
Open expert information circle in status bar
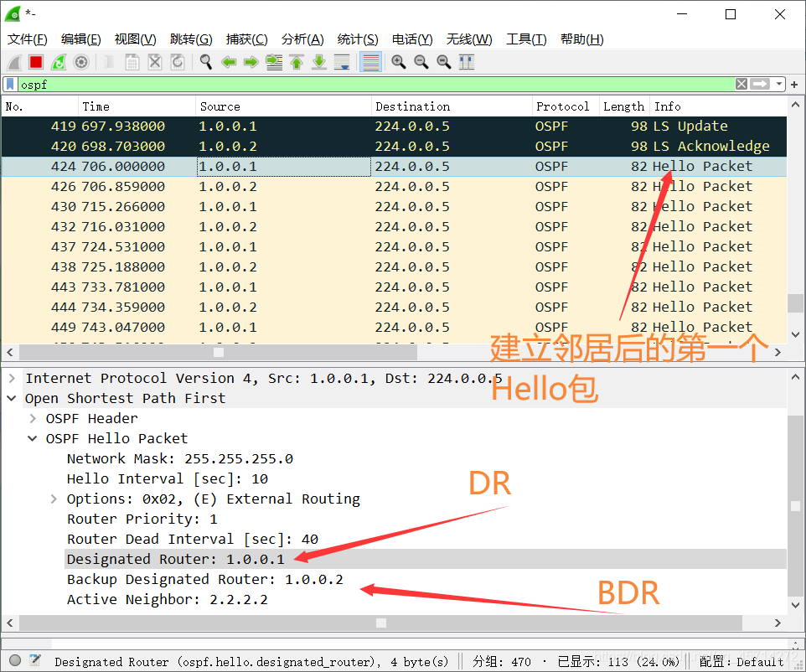pyautogui.click(x=15, y=660)
